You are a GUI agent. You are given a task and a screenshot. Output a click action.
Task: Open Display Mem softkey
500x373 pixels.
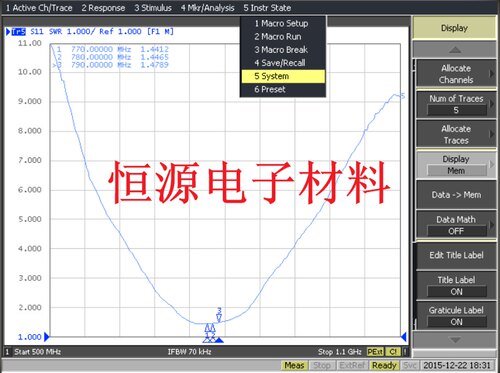click(455, 165)
